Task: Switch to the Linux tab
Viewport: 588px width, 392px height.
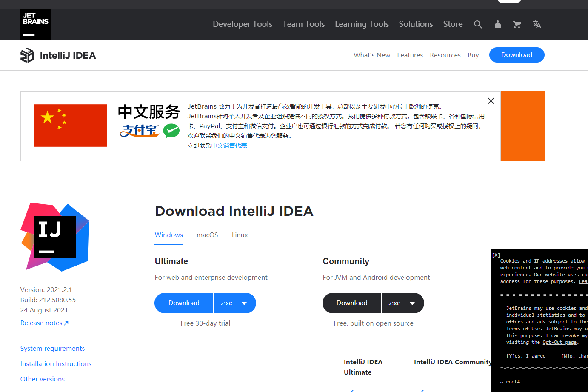Action: [x=240, y=235]
